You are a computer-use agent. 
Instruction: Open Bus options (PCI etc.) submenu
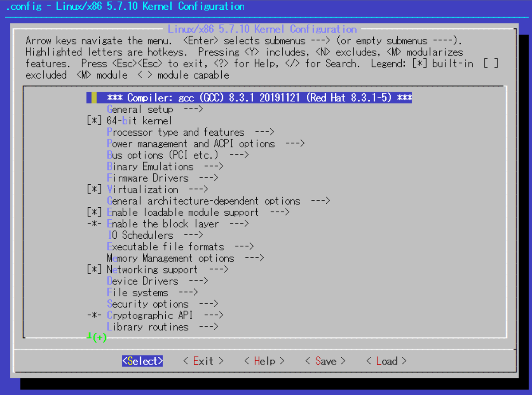178,155
